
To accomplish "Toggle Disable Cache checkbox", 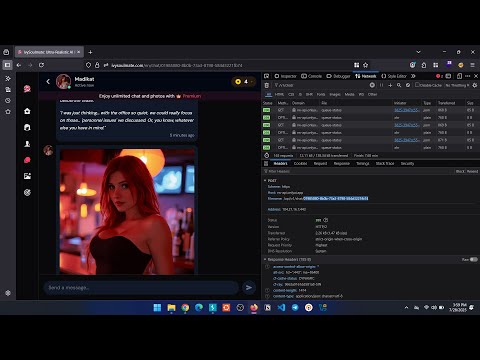I will 428,85.
